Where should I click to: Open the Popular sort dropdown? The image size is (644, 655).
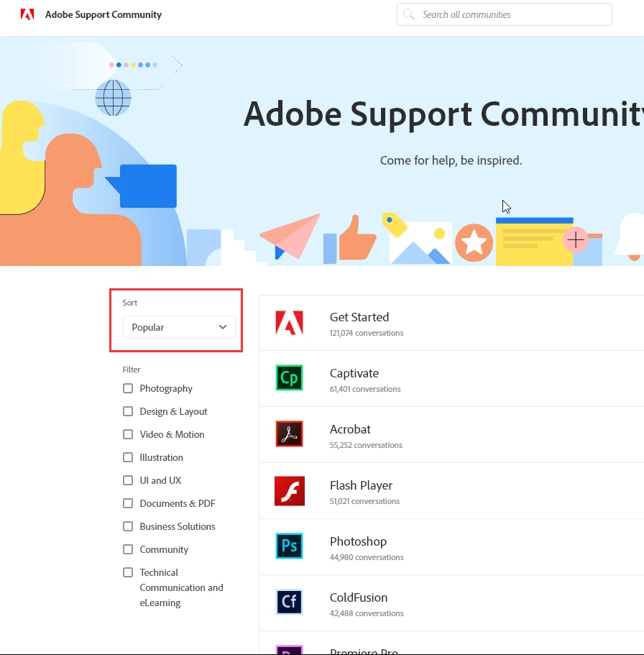(x=179, y=327)
